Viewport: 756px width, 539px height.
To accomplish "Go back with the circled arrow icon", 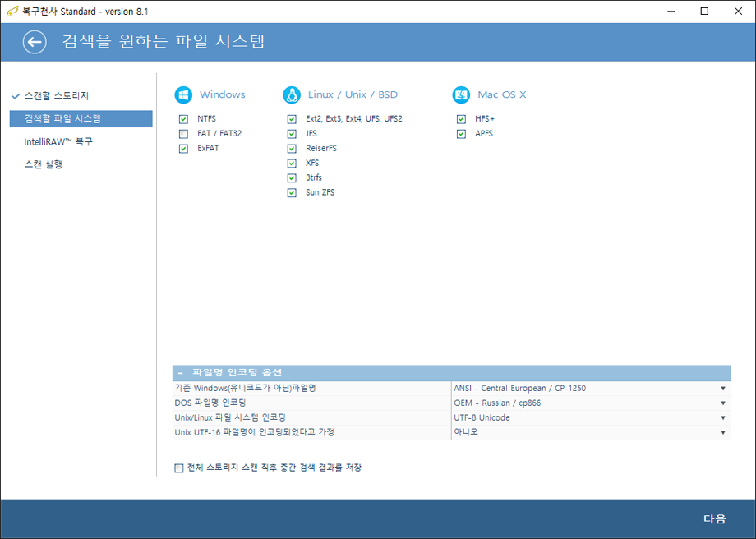I will click(35, 42).
